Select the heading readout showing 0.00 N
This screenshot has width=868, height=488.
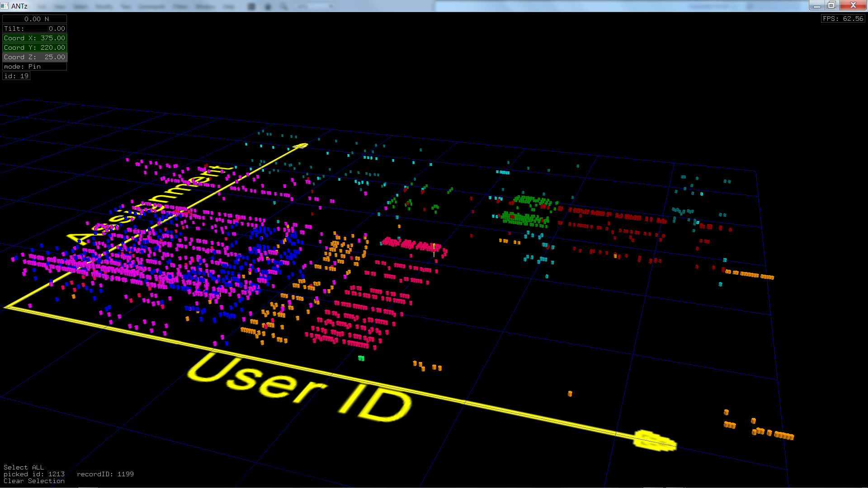click(x=35, y=19)
